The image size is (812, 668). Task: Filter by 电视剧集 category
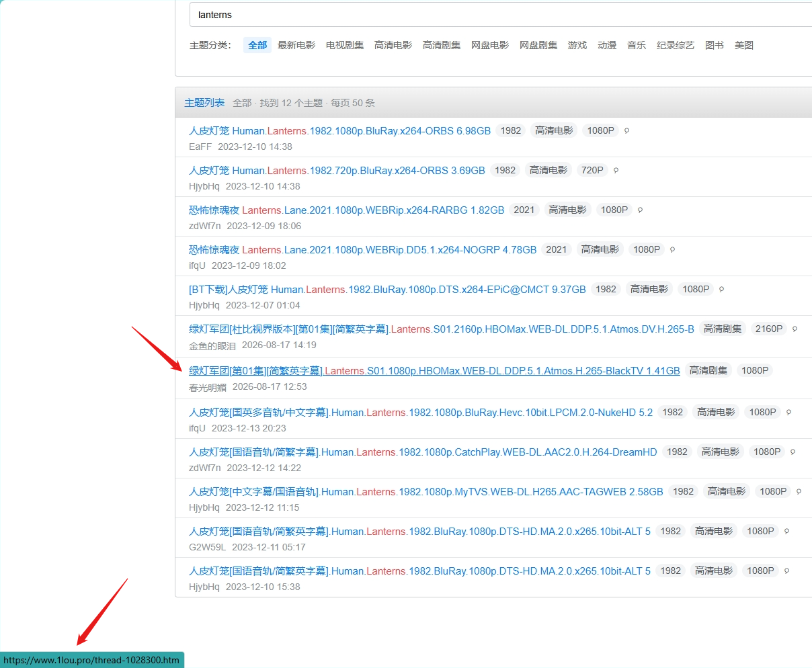[345, 45]
